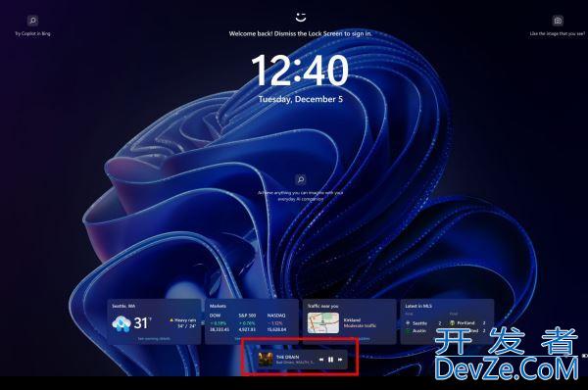
Task: Click the album art thumbnail for THE DRAIN
Action: [x=266, y=360]
